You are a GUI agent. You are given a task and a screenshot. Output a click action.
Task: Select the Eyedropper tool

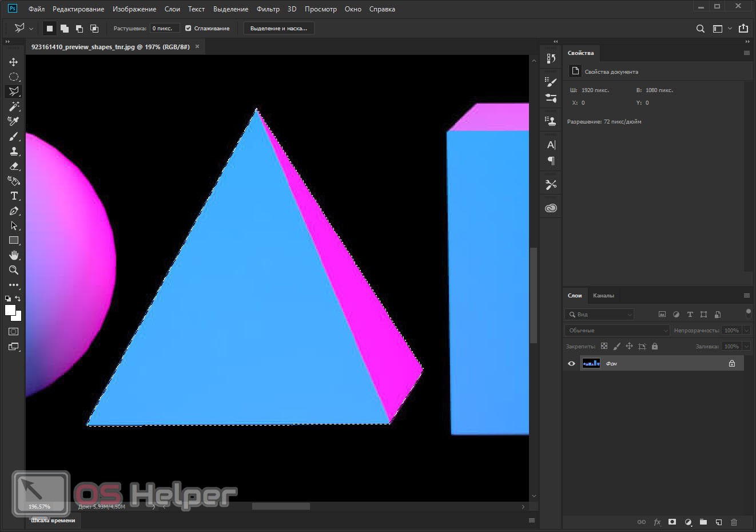coord(14,121)
